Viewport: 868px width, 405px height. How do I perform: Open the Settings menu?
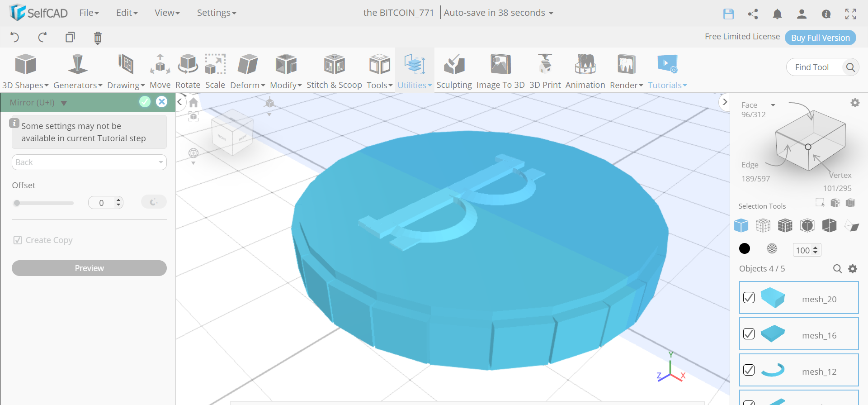point(217,13)
